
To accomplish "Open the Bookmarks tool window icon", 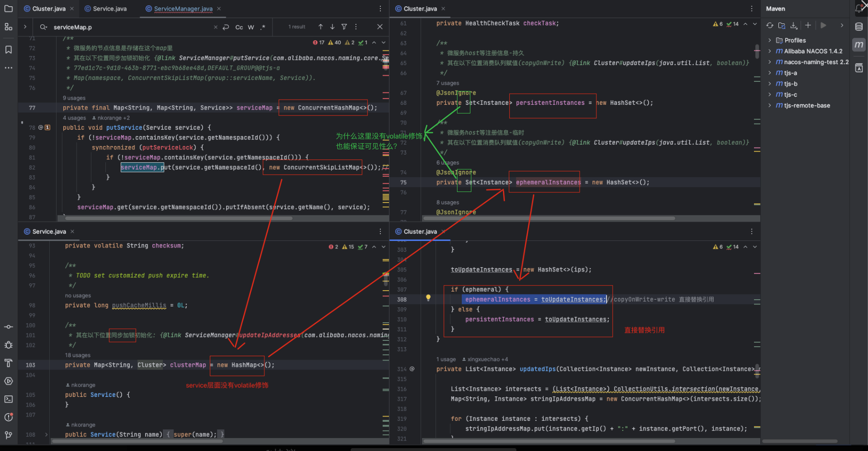I will (8, 50).
